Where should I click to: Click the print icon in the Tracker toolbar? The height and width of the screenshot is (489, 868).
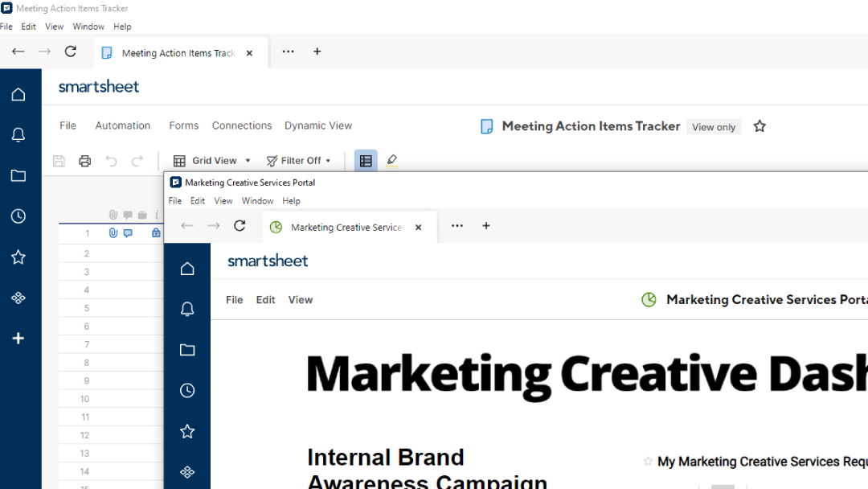pyautogui.click(x=85, y=161)
